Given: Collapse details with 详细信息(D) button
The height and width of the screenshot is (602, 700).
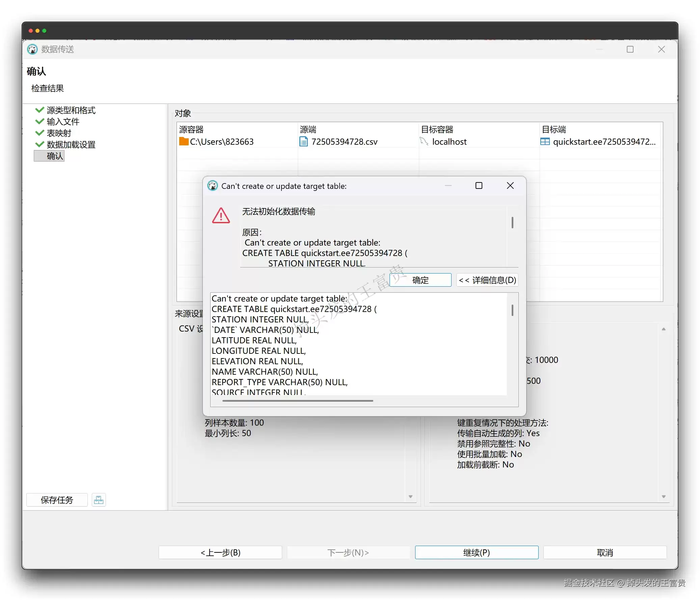Looking at the screenshot, I should pos(487,280).
